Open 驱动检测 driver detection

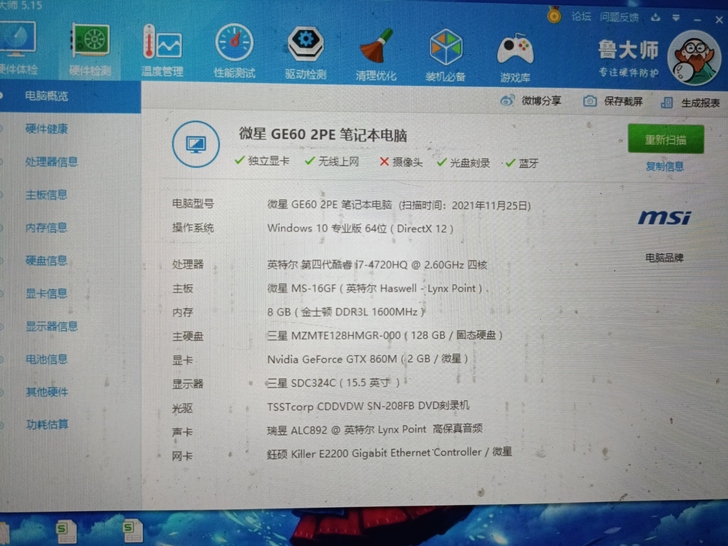pos(306,53)
